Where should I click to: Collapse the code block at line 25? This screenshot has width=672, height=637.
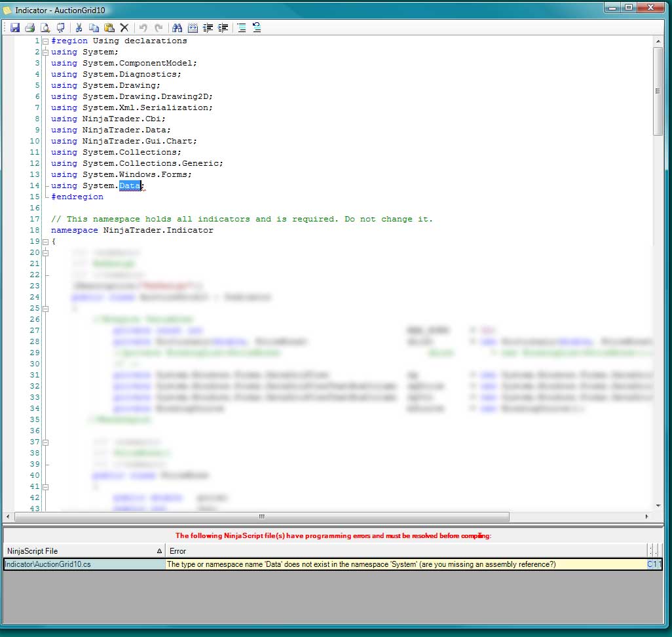[x=45, y=308]
